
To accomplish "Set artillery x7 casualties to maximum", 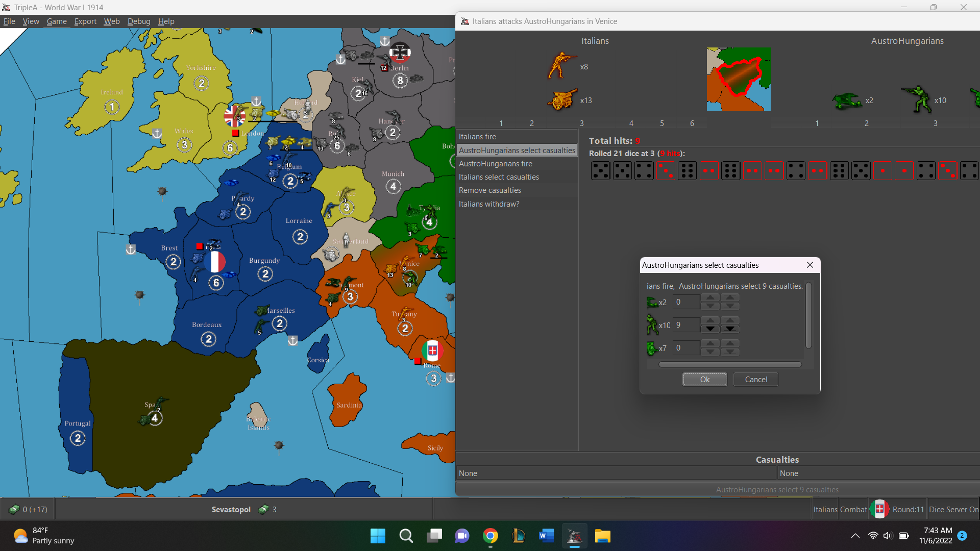I will coord(730,344).
